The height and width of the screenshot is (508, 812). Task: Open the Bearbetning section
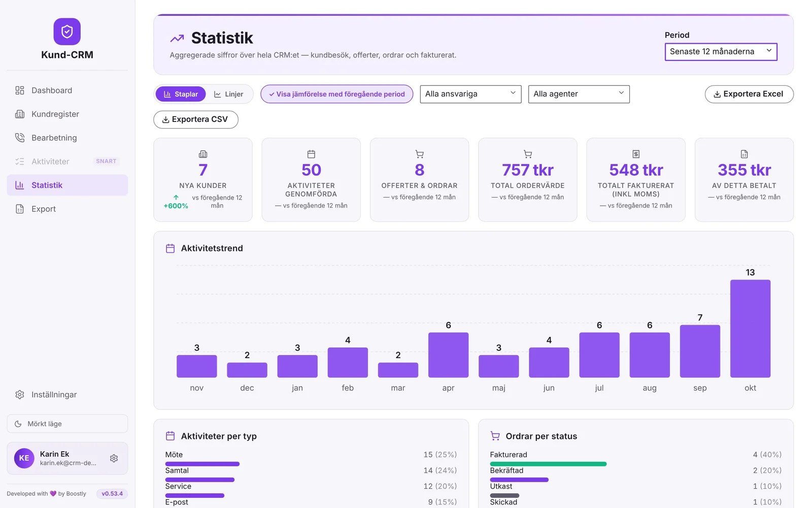coord(67,138)
